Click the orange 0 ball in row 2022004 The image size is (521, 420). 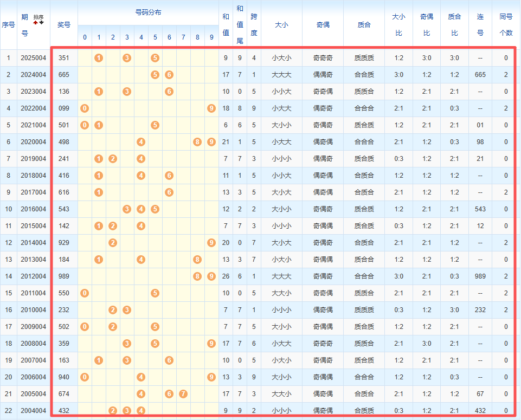[x=85, y=108]
